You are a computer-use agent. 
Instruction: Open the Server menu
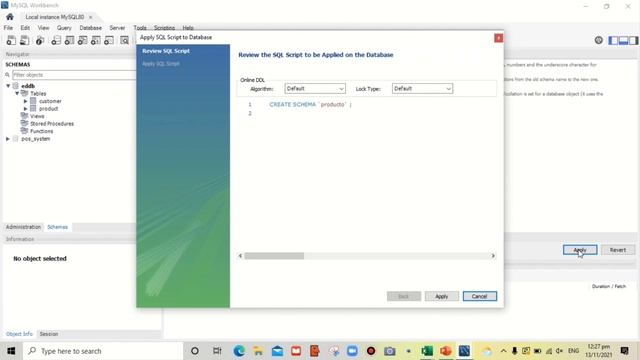click(x=117, y=28)
